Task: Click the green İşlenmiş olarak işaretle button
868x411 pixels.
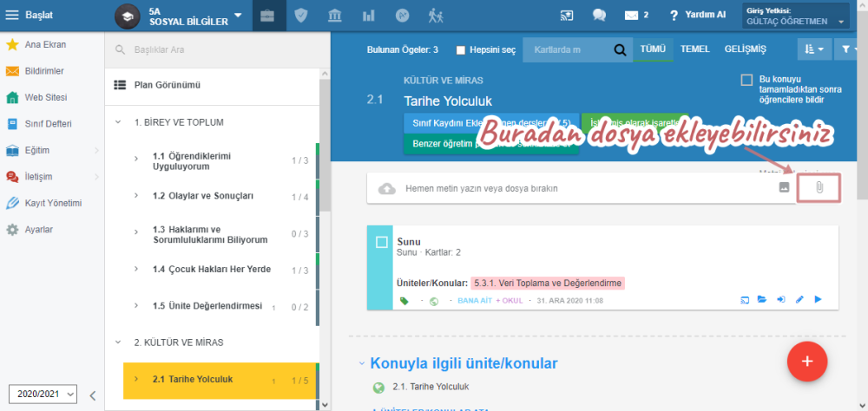Action: pyautogui.click(x=635, y=122)
